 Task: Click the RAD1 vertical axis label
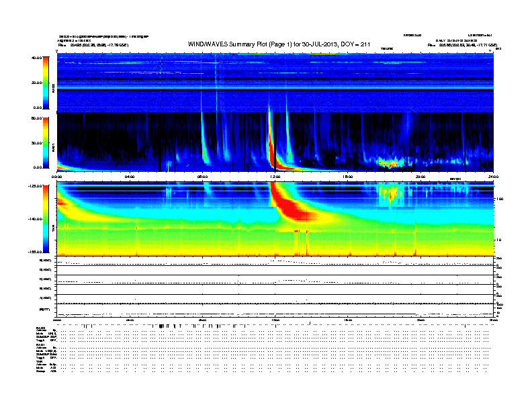(x=53, y=147)
